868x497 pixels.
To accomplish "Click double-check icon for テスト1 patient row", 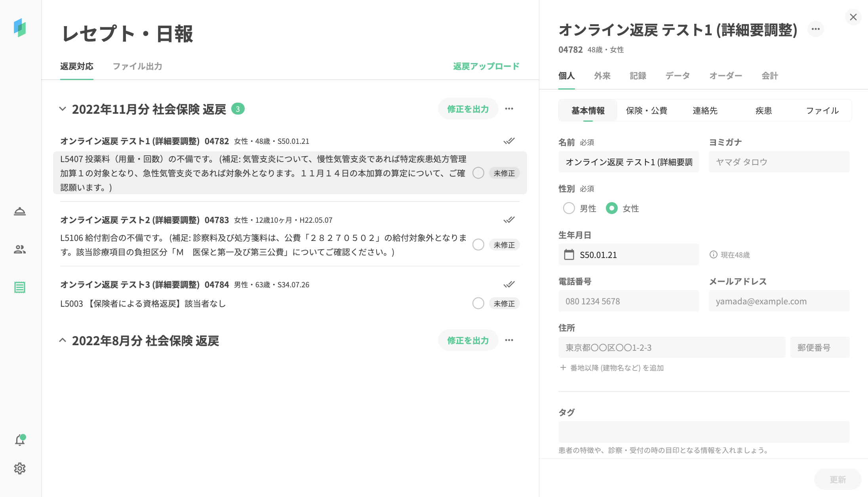I will pos(509,141).
